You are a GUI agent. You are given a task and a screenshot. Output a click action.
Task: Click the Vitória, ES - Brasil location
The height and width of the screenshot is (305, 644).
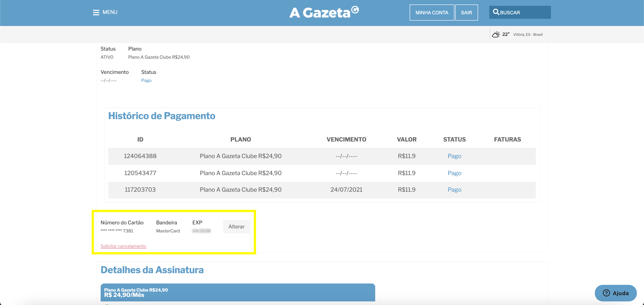pyautogui.click(x=528, y=34)
